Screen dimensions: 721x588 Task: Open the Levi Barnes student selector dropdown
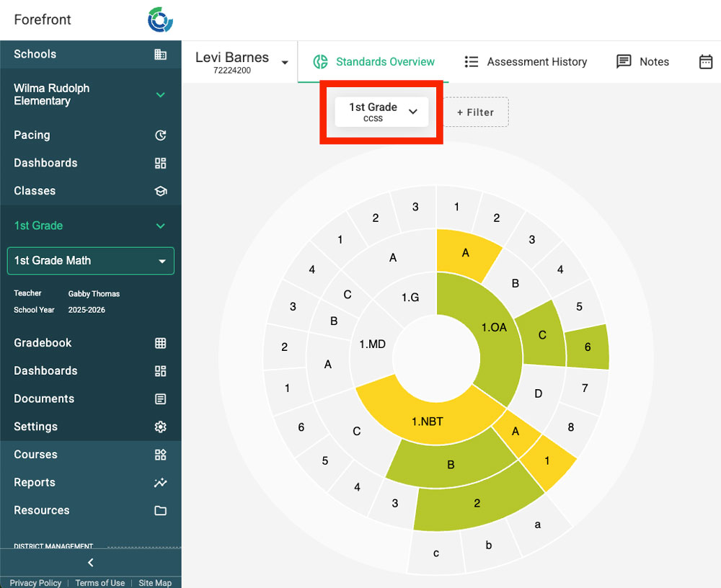tap(284, 63)
